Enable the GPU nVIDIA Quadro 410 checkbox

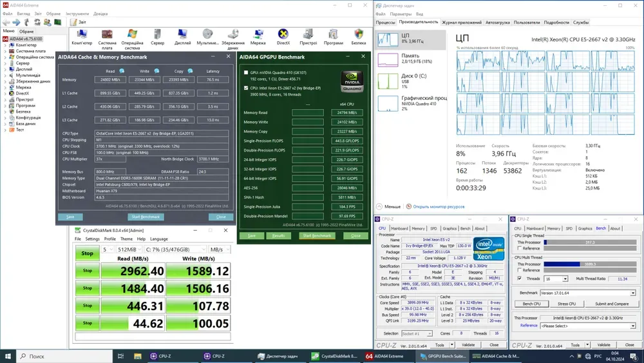246,73
